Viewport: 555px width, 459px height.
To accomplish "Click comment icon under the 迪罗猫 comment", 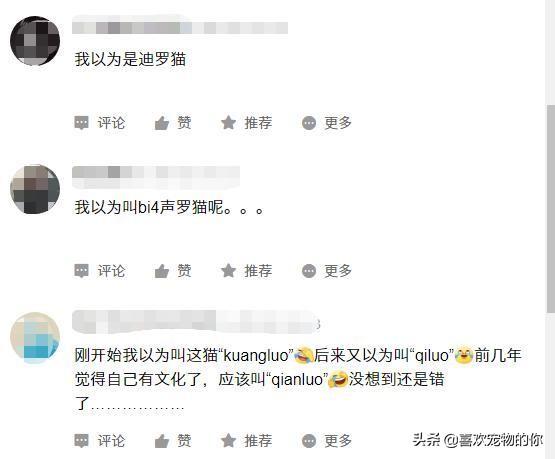I will [81, 123].
